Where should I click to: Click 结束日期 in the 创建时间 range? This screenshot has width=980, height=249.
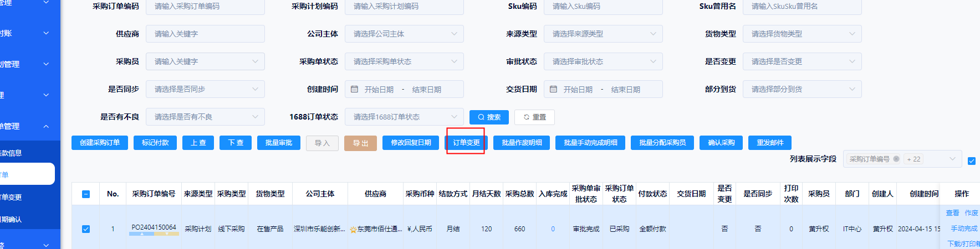(427, 90)
